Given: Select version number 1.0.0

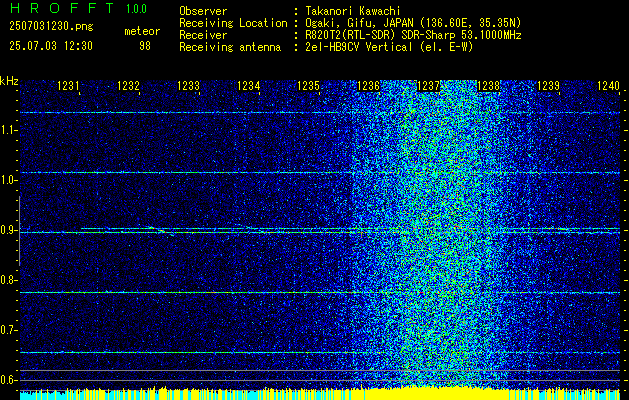Looking at the screenshot, I should [136, 9].
